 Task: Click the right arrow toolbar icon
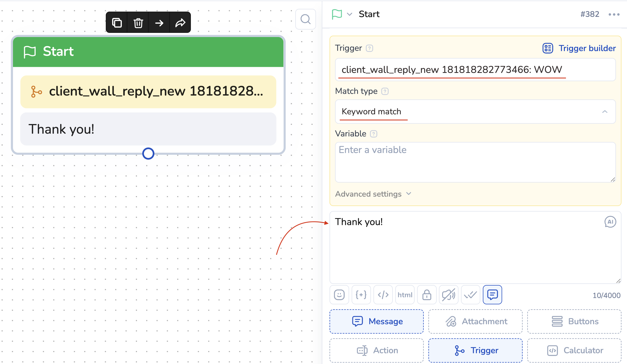tap(159, 23)
